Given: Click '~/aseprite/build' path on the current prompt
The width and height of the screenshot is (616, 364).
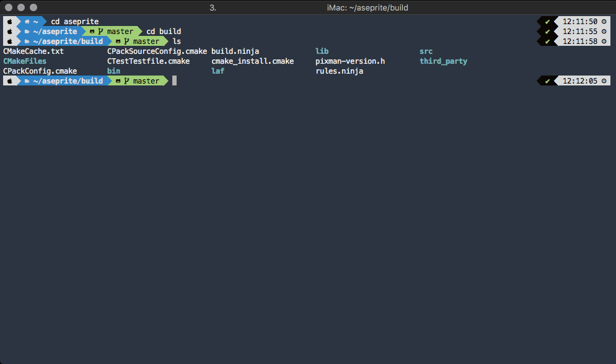Looking at the screenshot, I should tap(68, 81).
